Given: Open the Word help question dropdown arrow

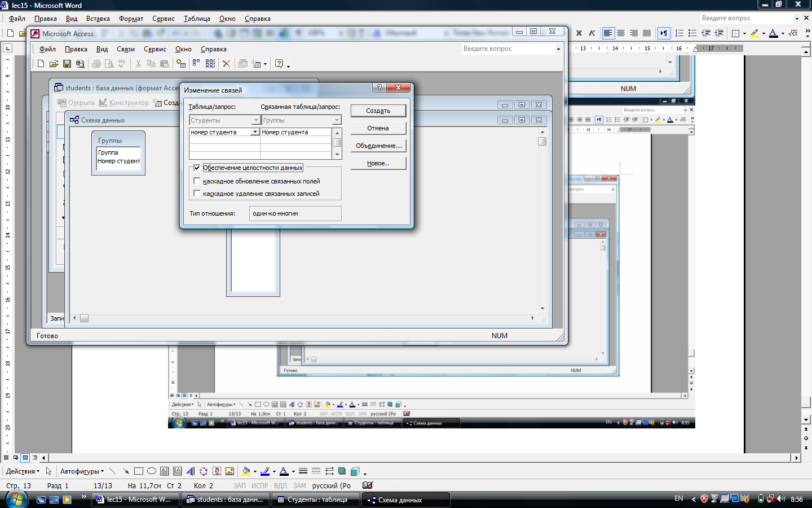Looking at the screenshot, I should 797,19.
